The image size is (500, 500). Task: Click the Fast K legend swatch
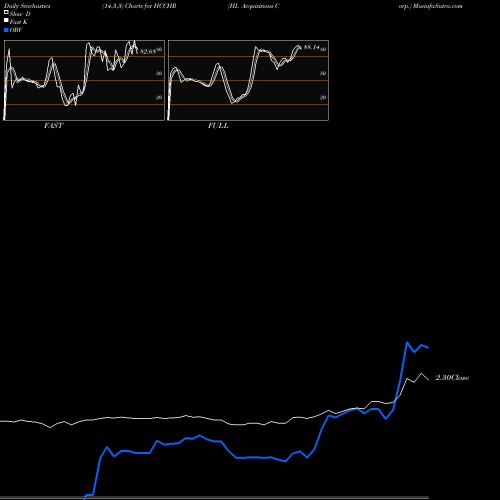6,20
